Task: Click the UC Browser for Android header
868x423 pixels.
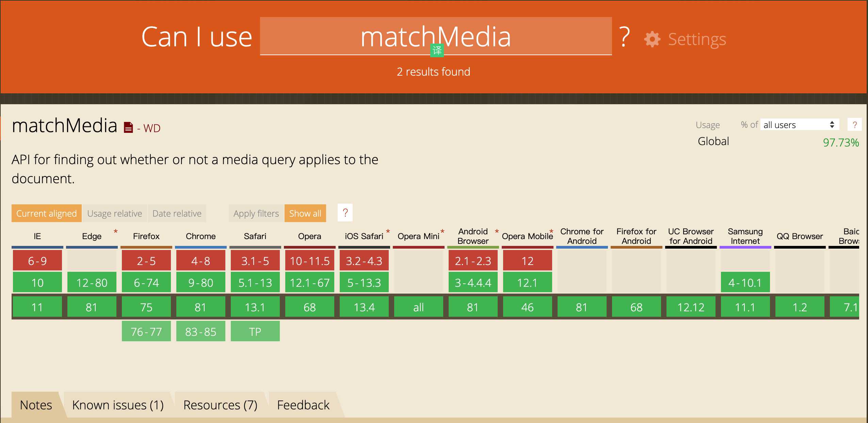Action: coord(691,236)
